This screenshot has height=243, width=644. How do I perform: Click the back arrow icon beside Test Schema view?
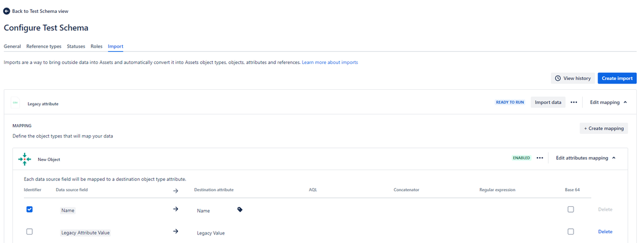coord(6,11)
